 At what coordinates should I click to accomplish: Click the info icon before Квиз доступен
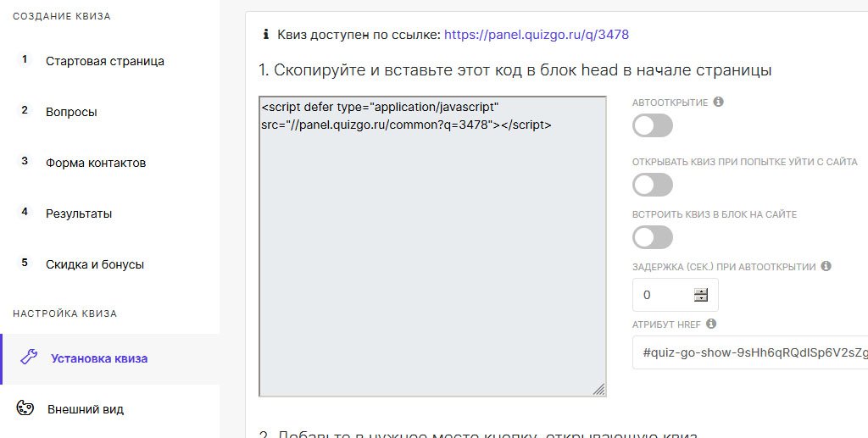[265, 35]
